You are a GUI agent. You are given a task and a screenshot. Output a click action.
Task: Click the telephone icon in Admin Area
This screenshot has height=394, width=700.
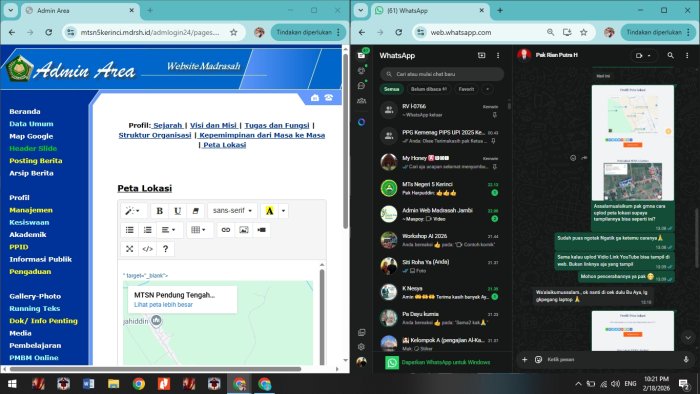(329, 98)
